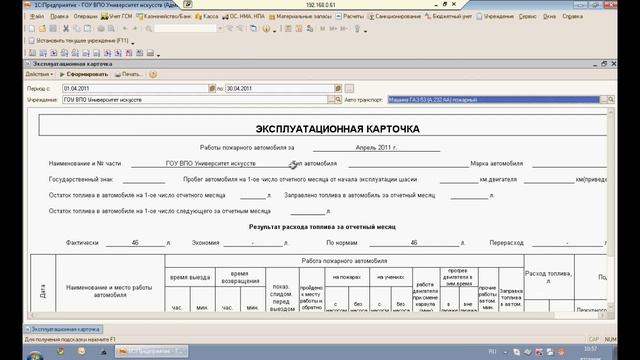
Task: Click the Copy toolbar icon
Action: pos(77,29)
